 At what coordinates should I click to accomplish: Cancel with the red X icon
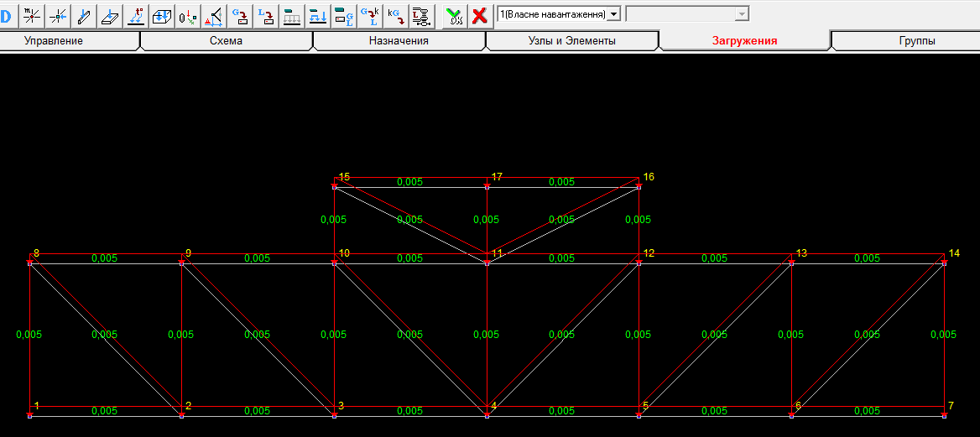[479, 16]
